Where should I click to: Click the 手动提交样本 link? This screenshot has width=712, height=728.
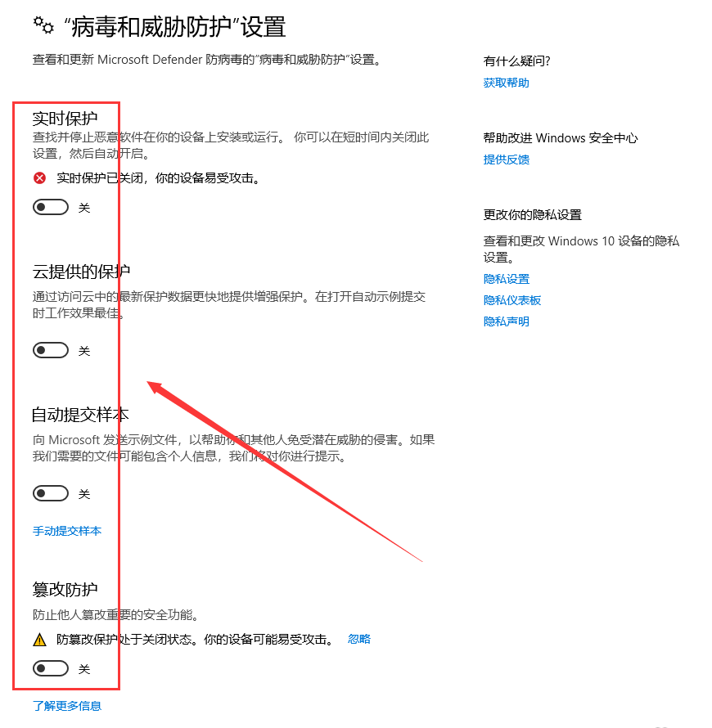(67, 531)
